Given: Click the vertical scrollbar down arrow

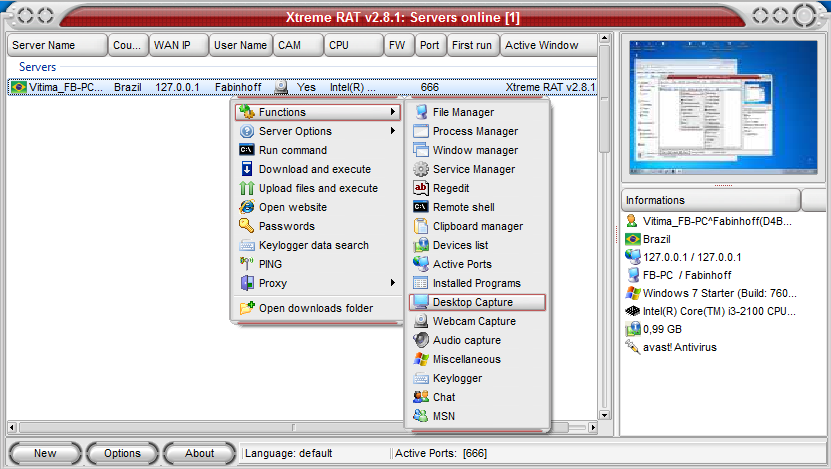Looking at the screenshot, I should [x=604, y=415].
